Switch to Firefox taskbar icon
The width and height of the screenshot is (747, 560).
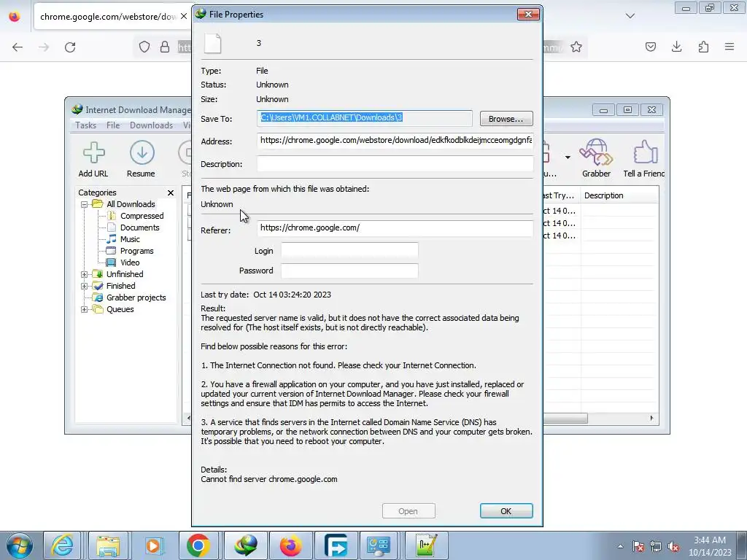290,545
